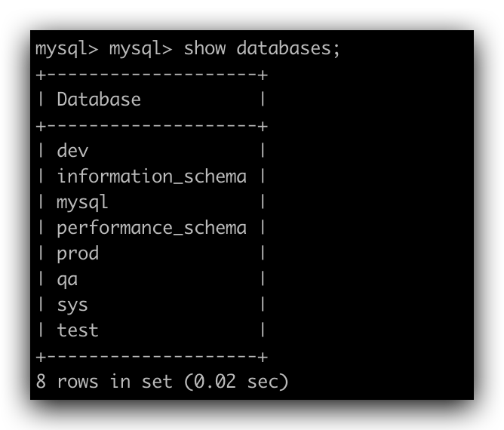Select the information_schema database name
This screenshot has height=430, width=504.
(x=152, y=177)
